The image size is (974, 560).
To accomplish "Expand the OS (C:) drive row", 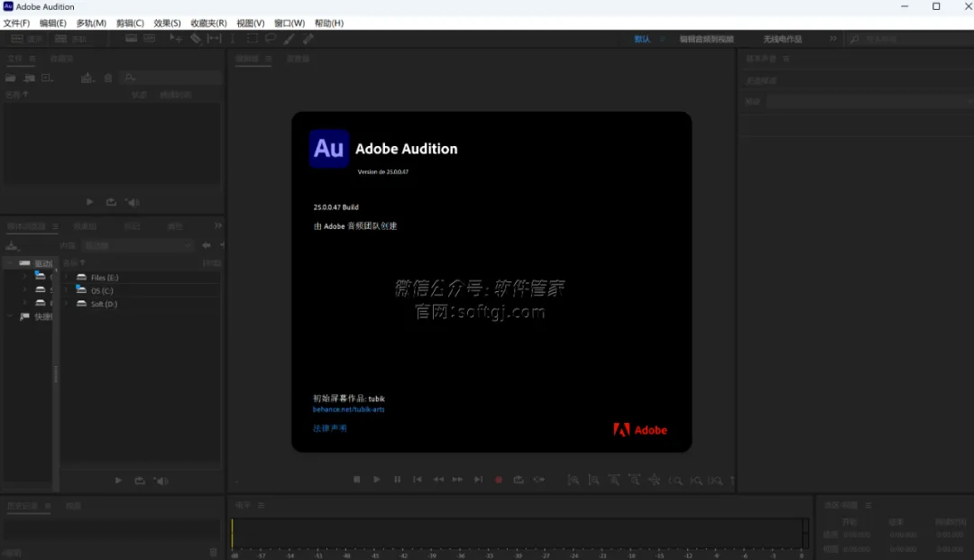I will click(x=67, y=290).
